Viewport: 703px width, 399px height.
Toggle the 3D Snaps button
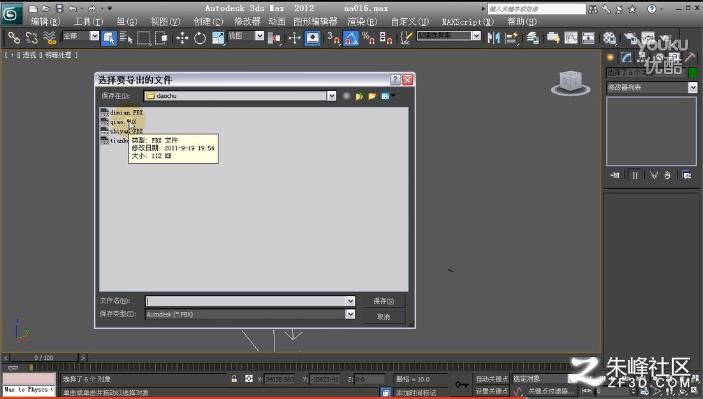coord(334,38)
